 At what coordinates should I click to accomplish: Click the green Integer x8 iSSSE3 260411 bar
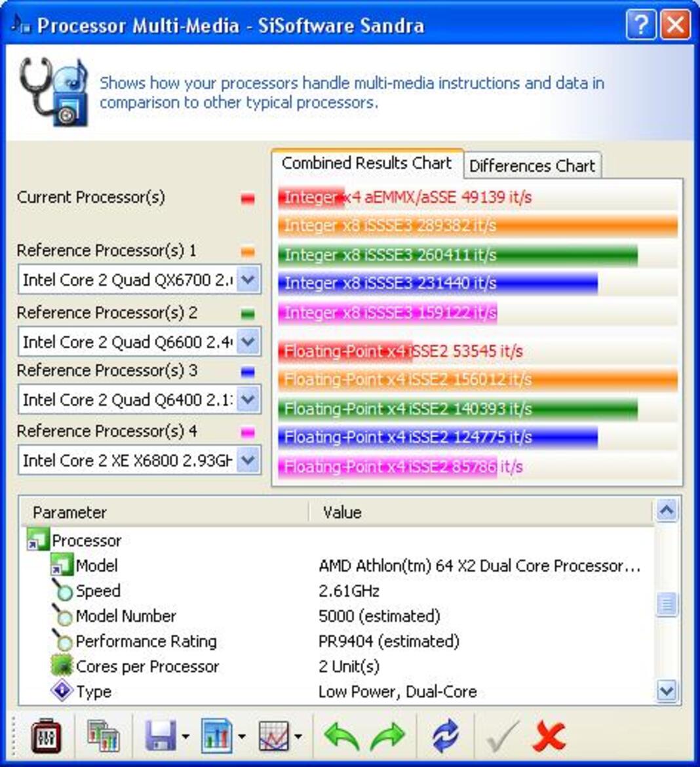coord(458,255)
